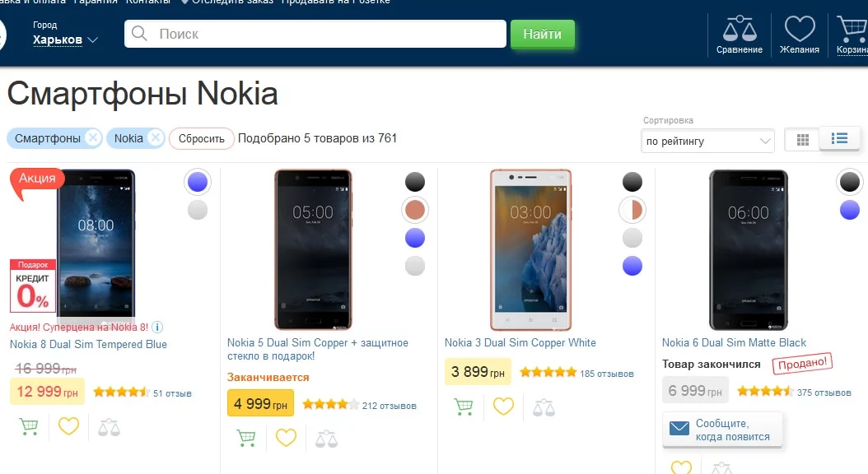
Task: Open the Желания heart wishlist in header
Action: 800,35
